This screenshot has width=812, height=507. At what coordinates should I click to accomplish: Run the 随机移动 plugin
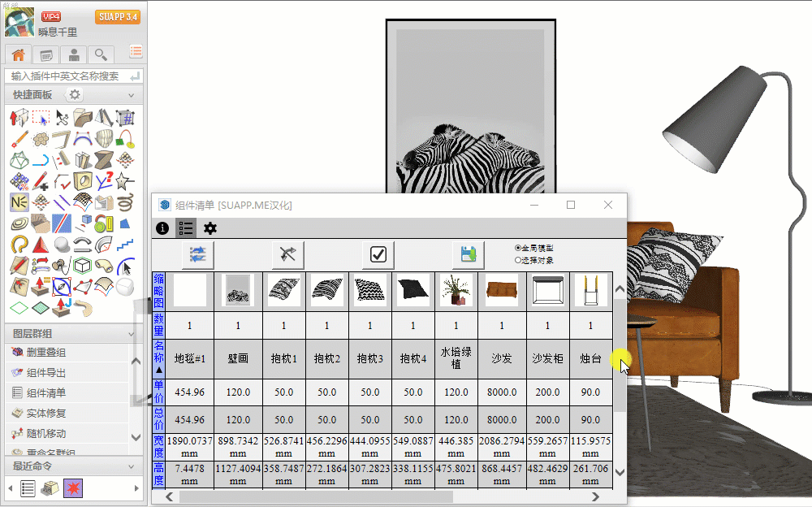(x=67, y=433)
